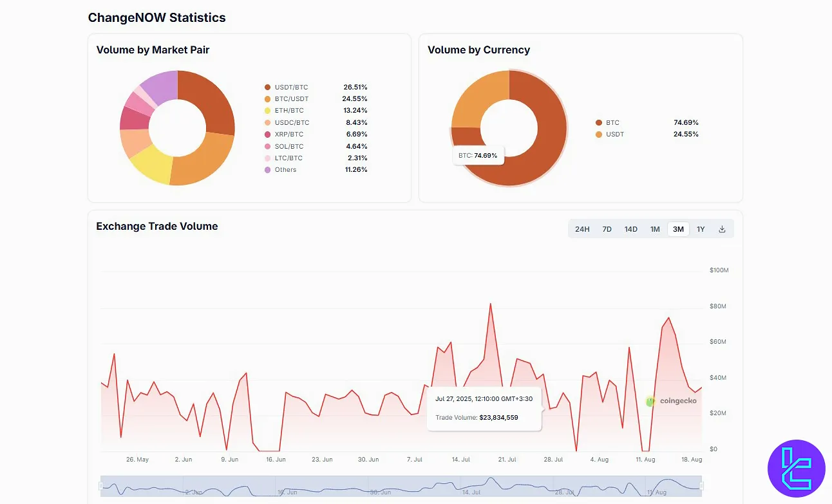Toggle BTC in Volume by Currency legend
The height and width of the screenshot is (504, 832).
(x=607, y=122)
